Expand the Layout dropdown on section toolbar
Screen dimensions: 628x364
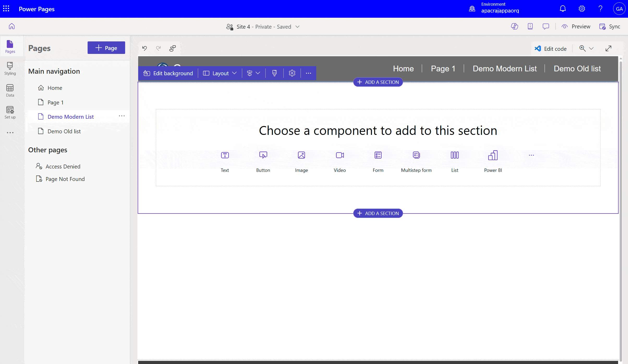pos(234,73)
